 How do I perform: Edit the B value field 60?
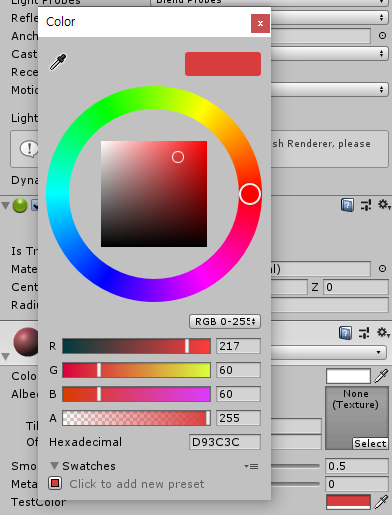238,394
